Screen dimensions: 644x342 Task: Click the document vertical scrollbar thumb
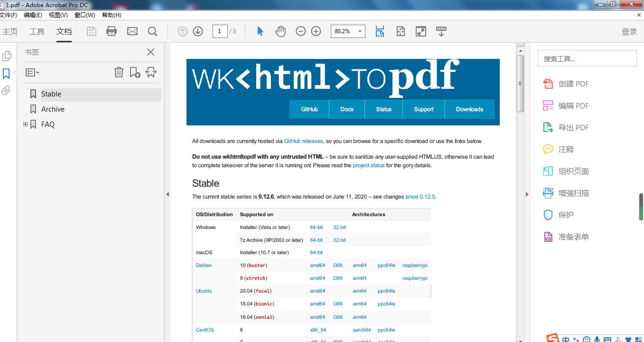coord(521,83)
